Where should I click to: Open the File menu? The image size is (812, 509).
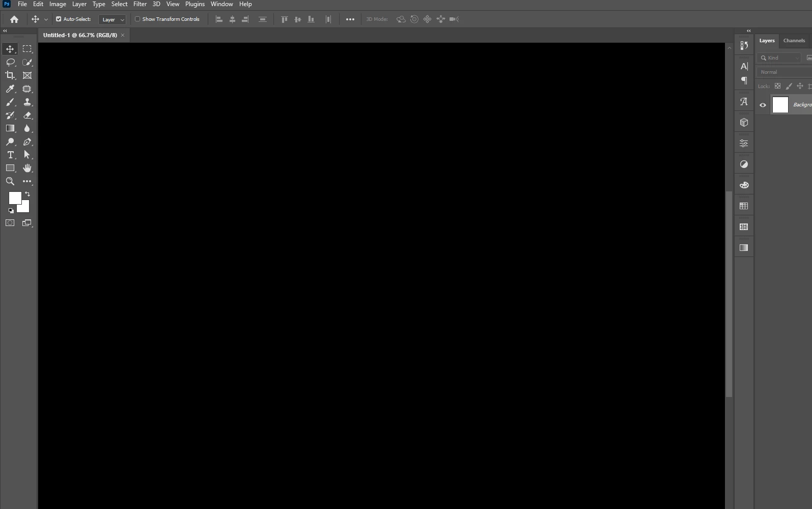click(22, 4)
